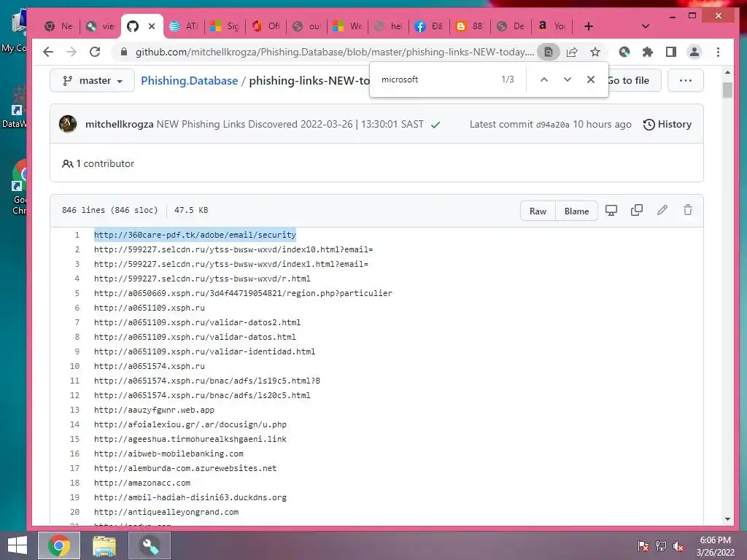Click the page vertical scrollbar thumb
The width and height of the screenshot is (747, 560).
727,90
